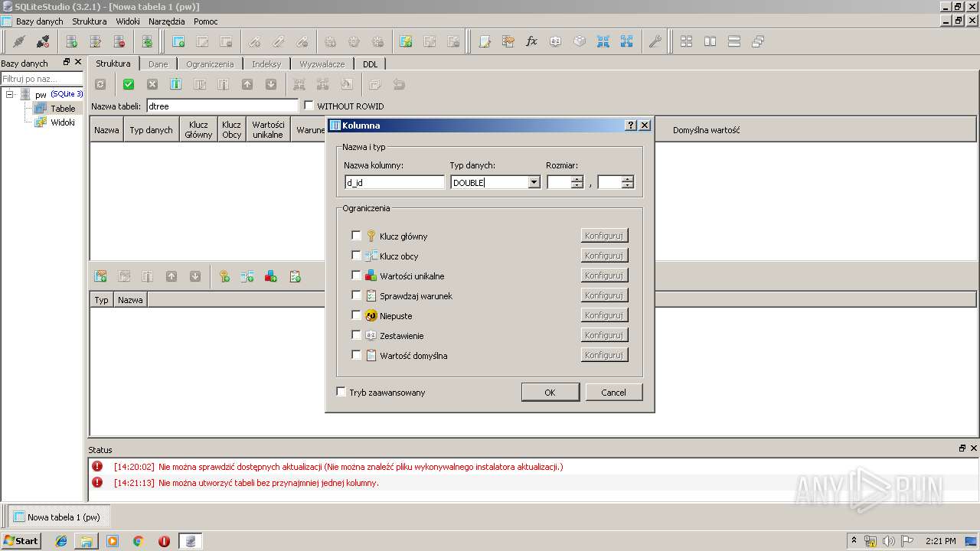Click Konfiguruj button for Wartość domyślna
This screenshot has width=980, height=551.
click(604, 355)
